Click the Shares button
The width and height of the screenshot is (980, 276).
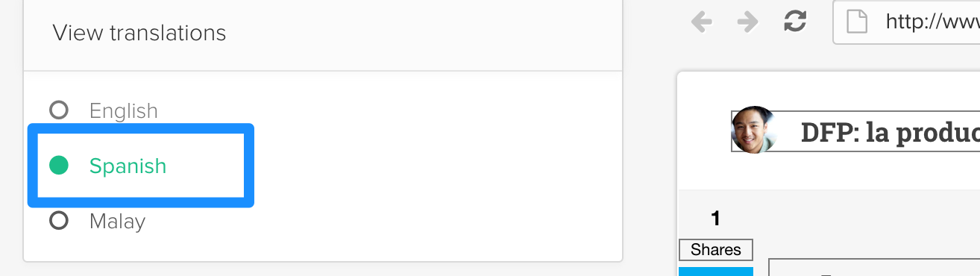point(716,250)
